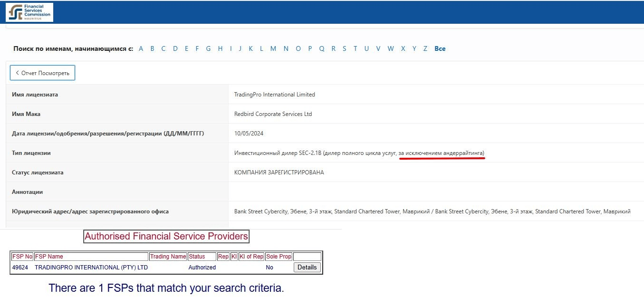
Task: Go back with Отчет Посмотреть button
Action: (42, 73)
